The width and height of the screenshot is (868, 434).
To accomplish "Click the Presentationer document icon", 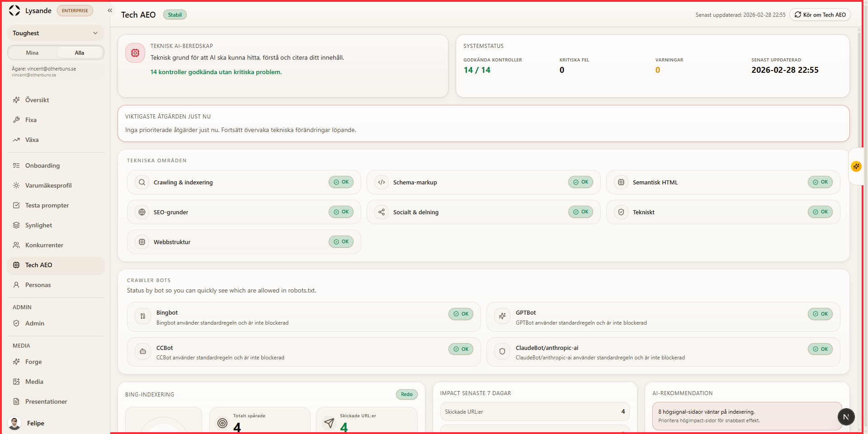I will click(x=16, y=401).
